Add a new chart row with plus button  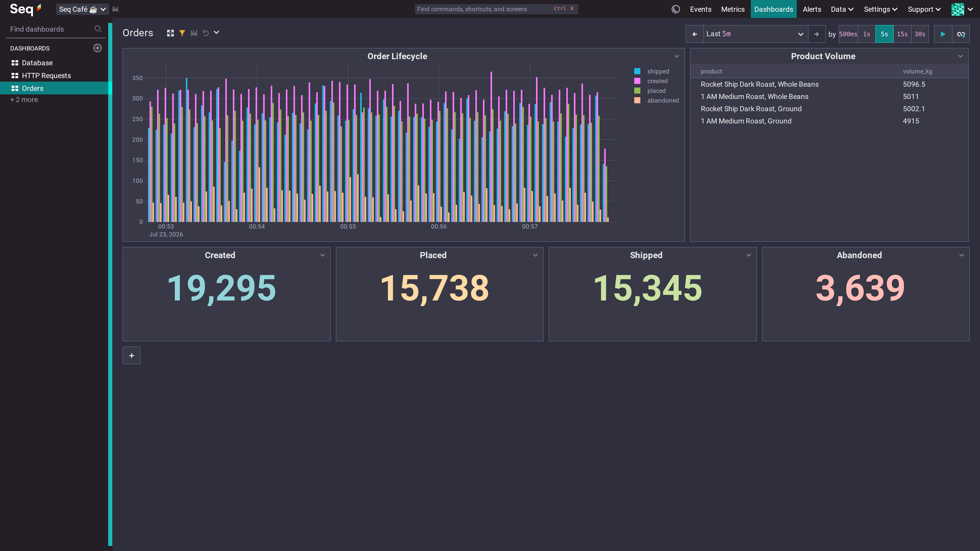click(x=131, y=356)
